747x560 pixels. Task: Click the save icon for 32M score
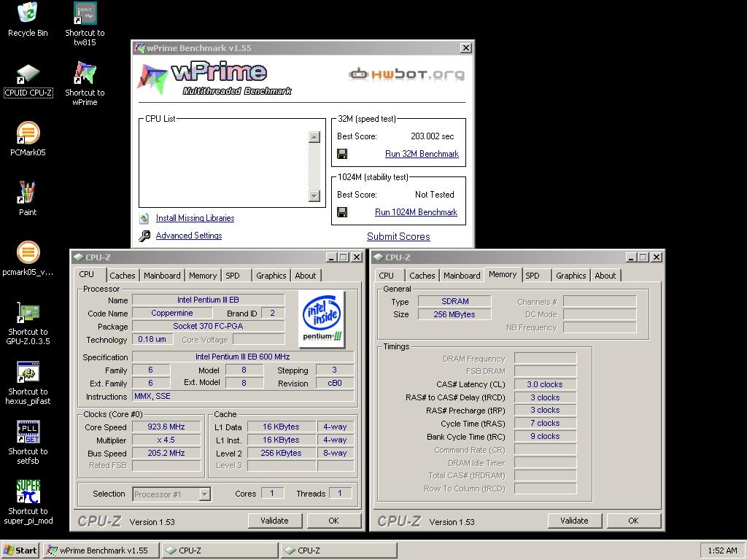point(342,154)
